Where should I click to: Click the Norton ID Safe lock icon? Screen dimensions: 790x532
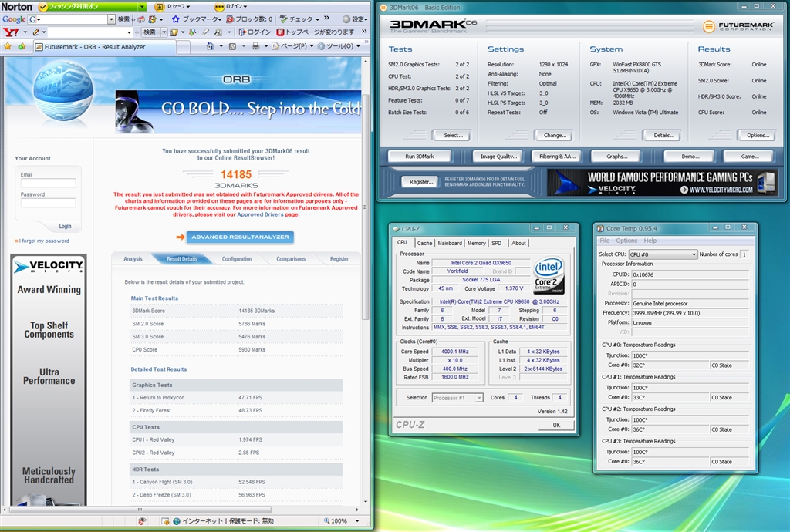click(x=159, y=6)
